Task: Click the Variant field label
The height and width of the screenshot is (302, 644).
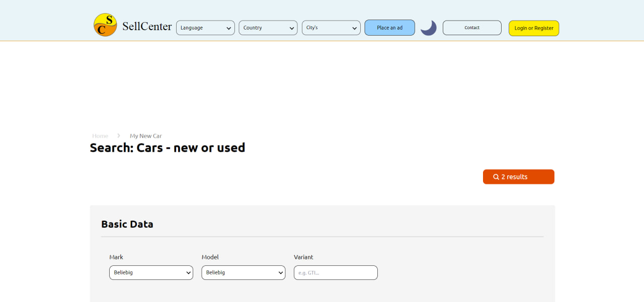Action: click(303, 257)
